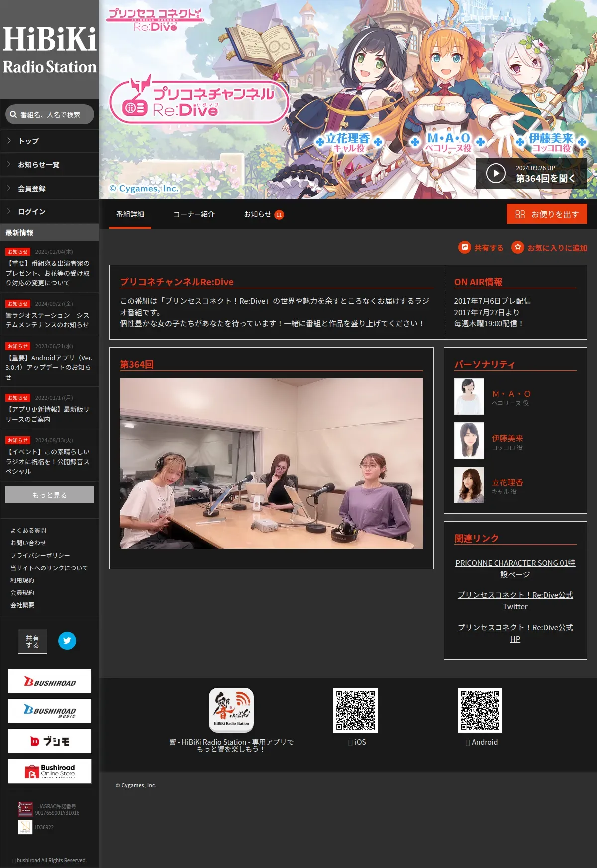Click the letter icon on お便りを出す button
Image resolution: width=597 pixels, height=868 pixels.
coord(520,214)
